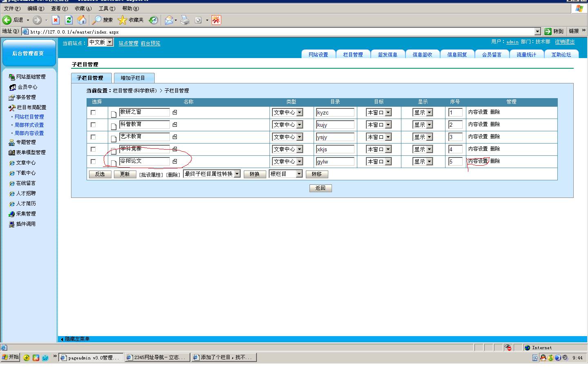
Task: Check the checkbox for 教研之窗 row
Action: pyautogui.click(x=93, y=112)
